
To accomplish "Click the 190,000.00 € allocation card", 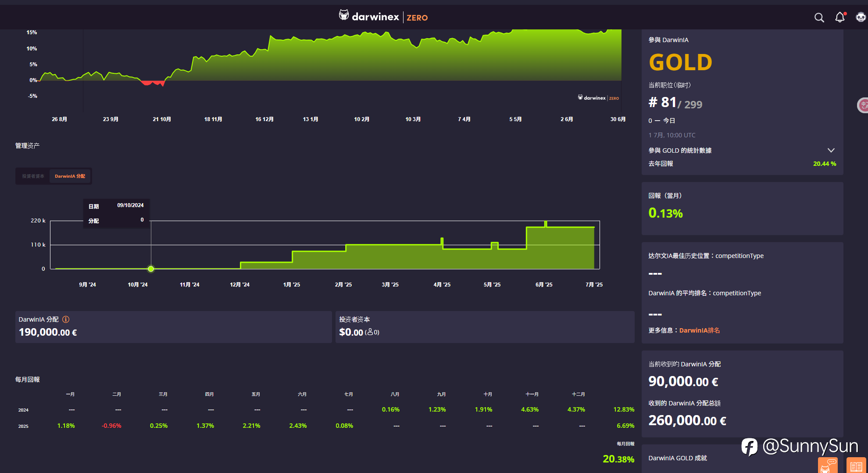I will [174, 327].
